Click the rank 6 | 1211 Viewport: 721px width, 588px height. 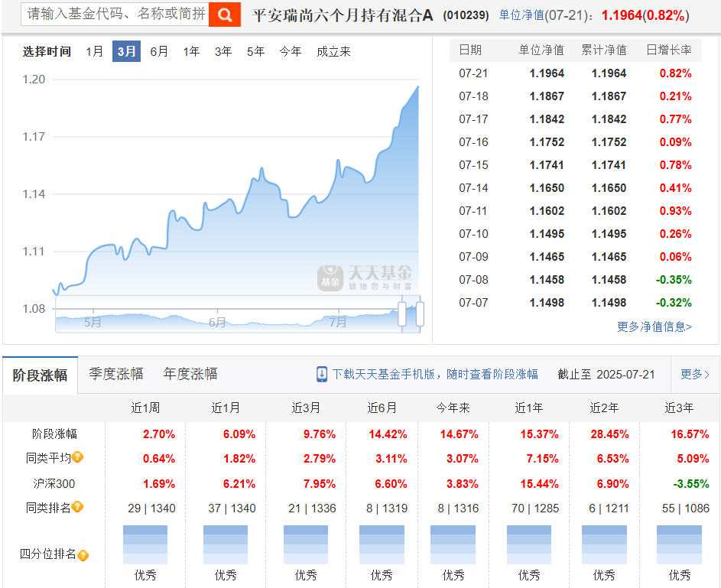(609, 508)
